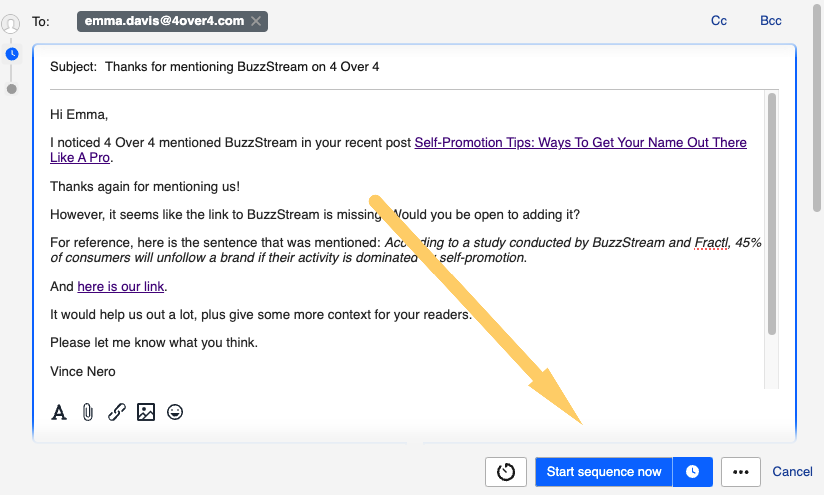Select the blue clock step on the sequence timeline

(12, 53)
